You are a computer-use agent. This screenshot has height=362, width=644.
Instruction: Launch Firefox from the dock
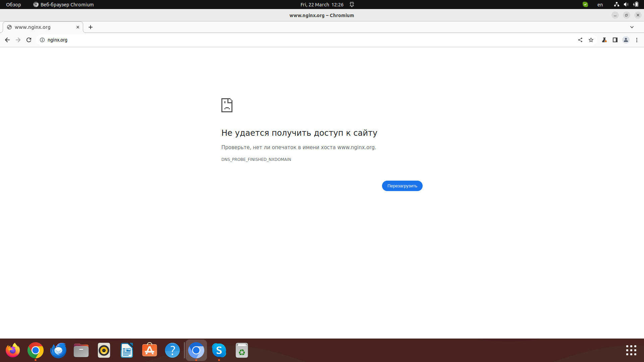coord(13,351)
